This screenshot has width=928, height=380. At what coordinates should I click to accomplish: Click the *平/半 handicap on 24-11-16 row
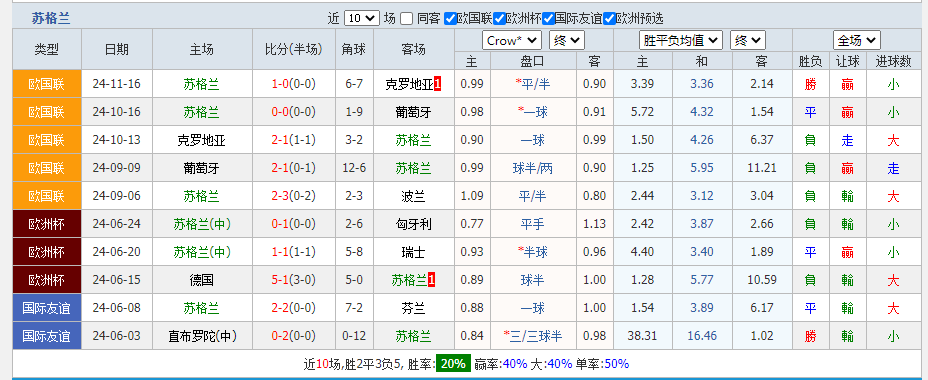click(x=533, y=84)
